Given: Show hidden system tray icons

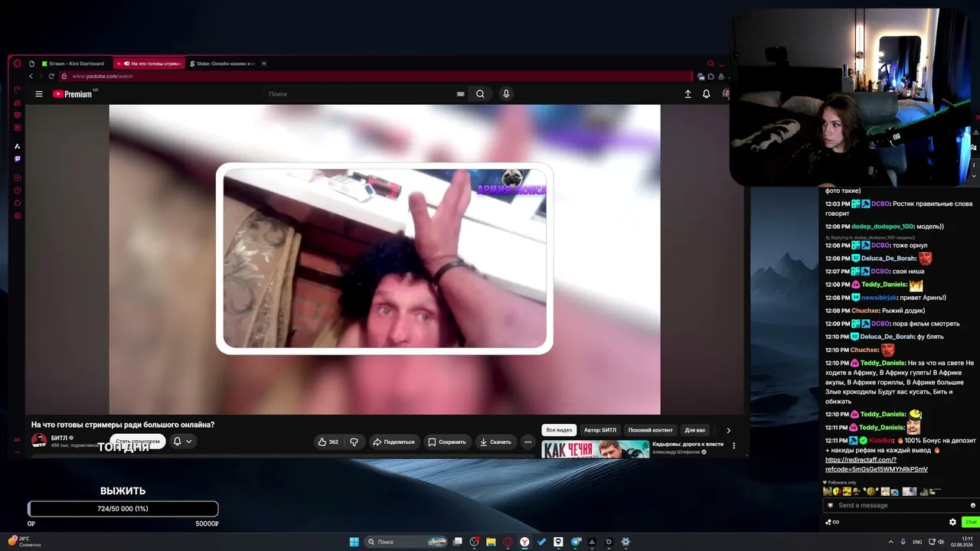Looking at the screenshot, I should click(890, 542).
